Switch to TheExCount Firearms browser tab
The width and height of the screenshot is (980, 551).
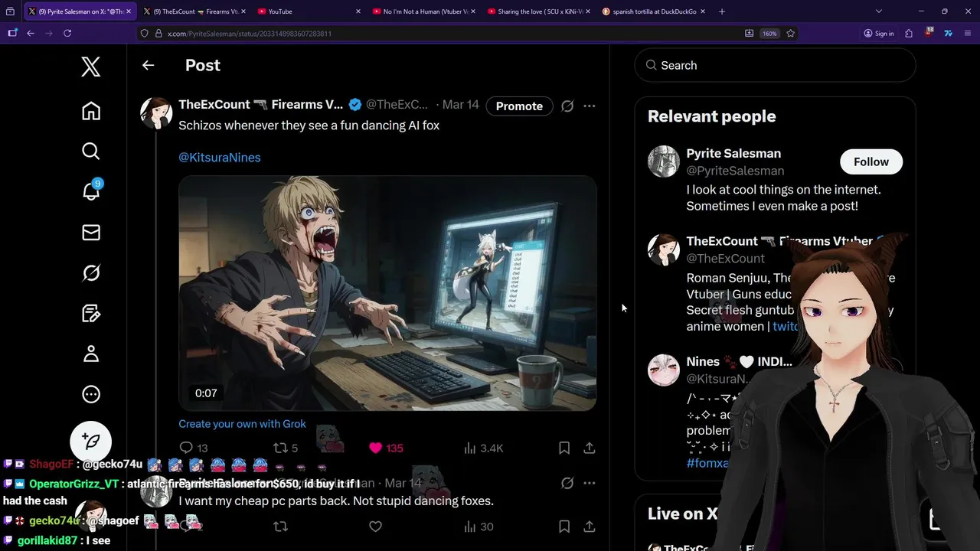tap(195, 11)
